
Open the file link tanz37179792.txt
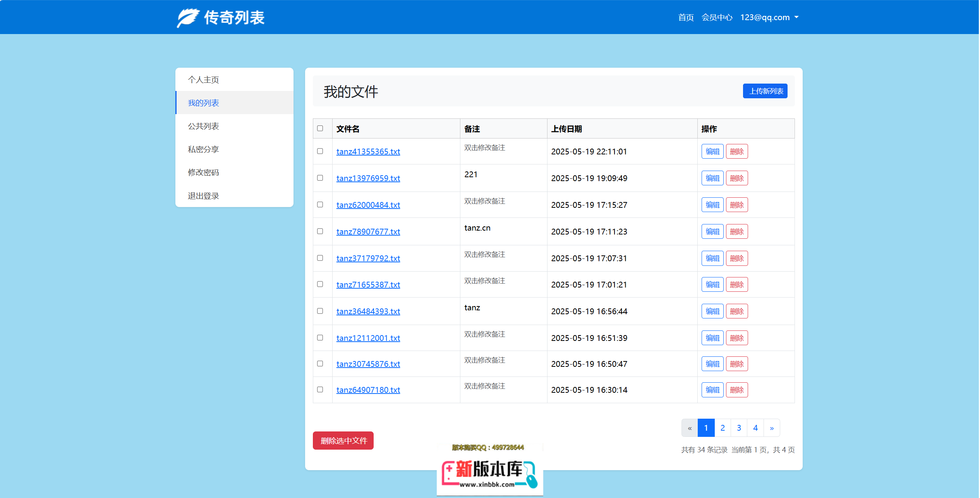coord(368,258)
